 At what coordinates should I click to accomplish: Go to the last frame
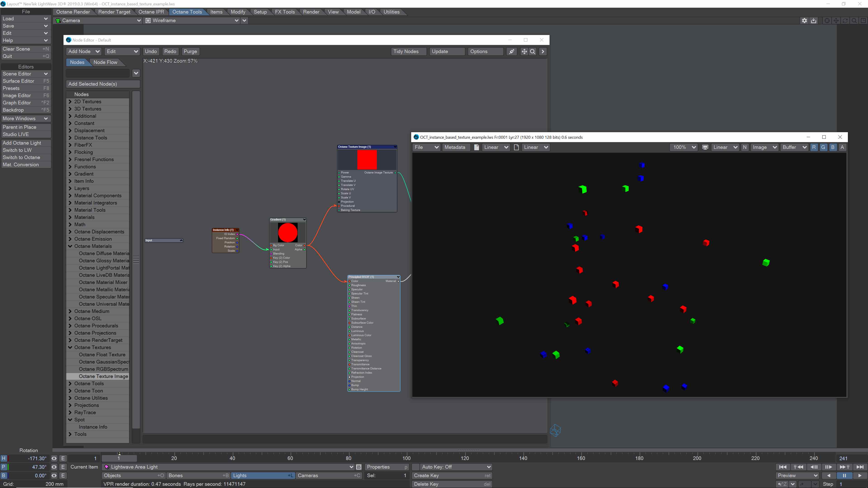pyautogui.click(x=860, y=467)
